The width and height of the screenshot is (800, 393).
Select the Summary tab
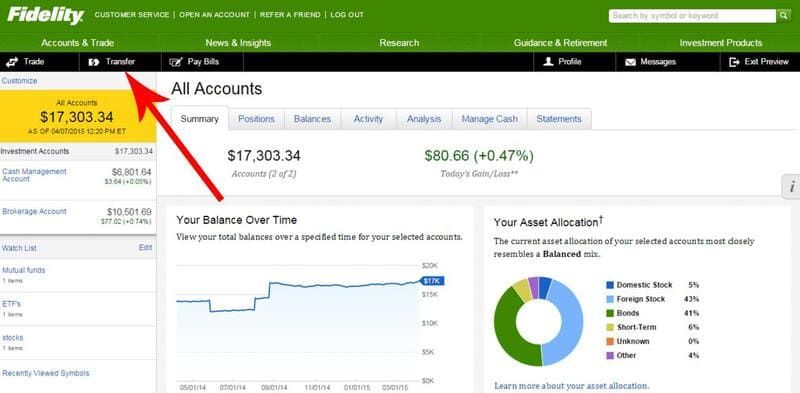point(199,118)
